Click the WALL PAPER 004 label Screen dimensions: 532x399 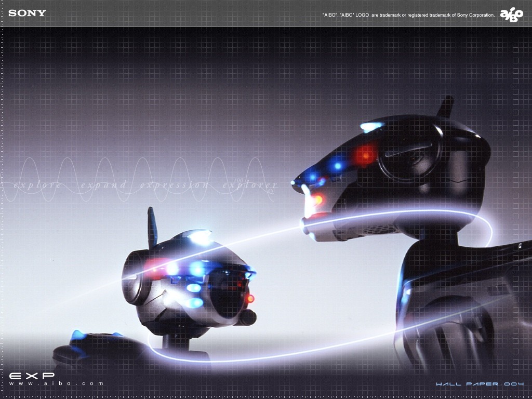pos(479,384)
